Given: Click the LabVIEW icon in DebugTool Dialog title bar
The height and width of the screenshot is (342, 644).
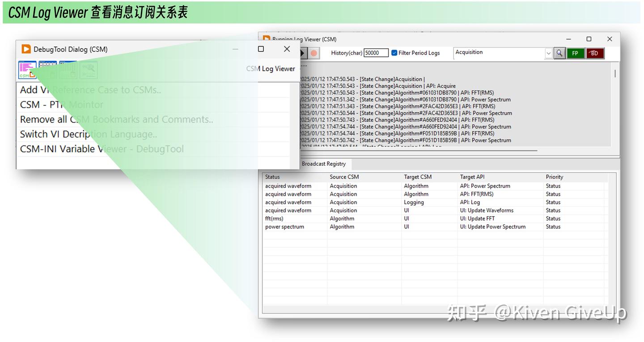Looking at the screenshot, I should tap(26, 49).
